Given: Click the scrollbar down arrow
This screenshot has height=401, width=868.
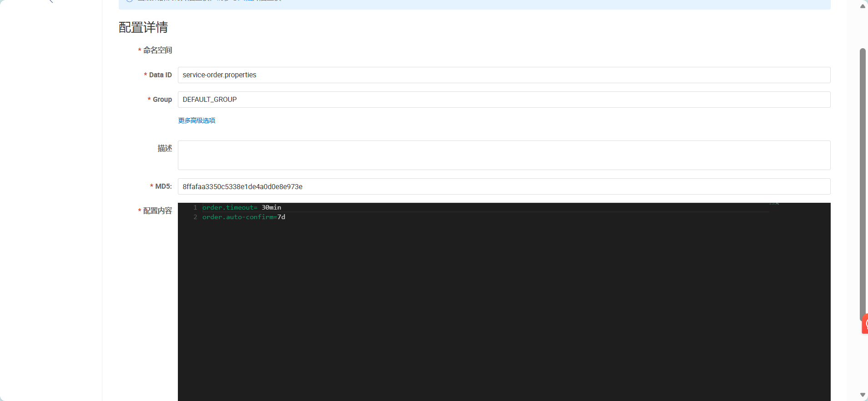Looking at the screenshot, I should click(863, 395).
